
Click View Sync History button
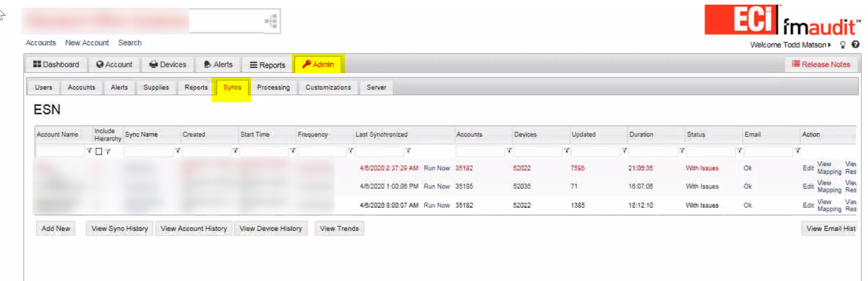click(120, 228)
